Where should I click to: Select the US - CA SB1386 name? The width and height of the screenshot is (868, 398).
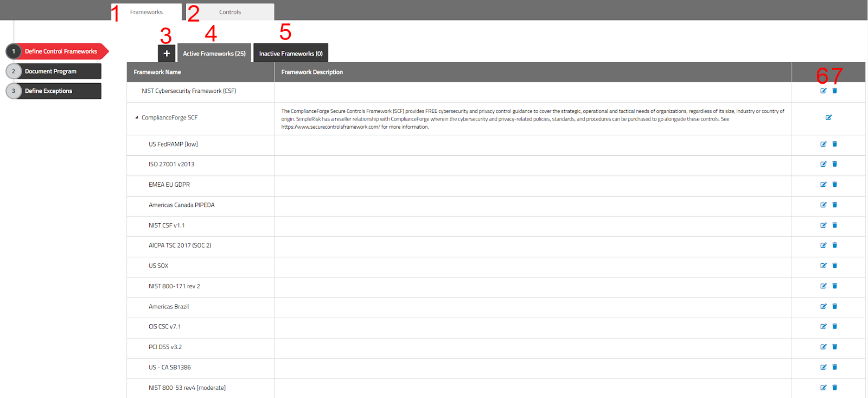(x=170, y=367)
